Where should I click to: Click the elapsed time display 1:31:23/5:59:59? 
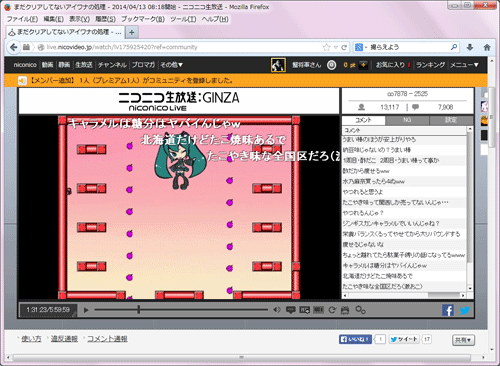click(48, 310)
